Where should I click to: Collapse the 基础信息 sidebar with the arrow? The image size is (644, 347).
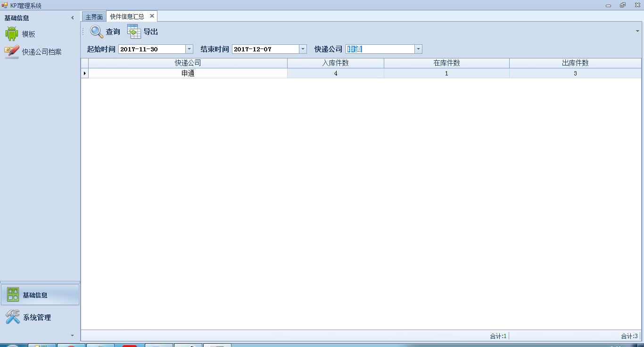pos(73,18)
